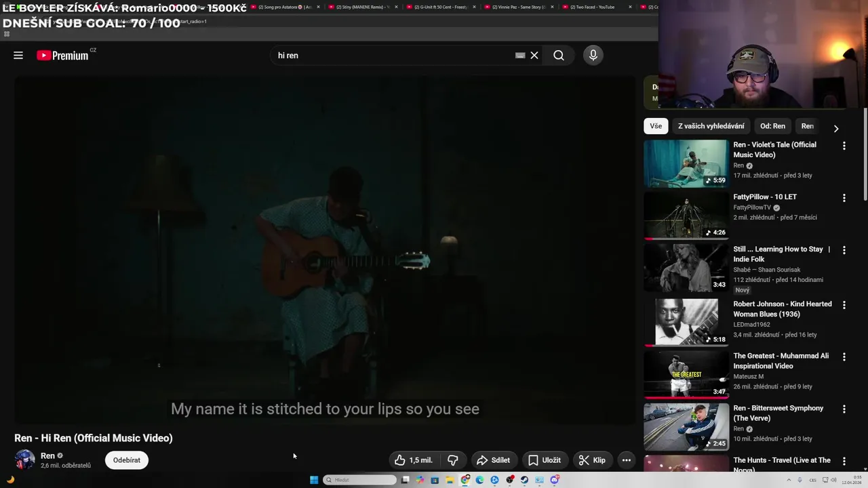Subscribe using the Odebírat button
This screenshot has height=488, width=868.
(127, 460)
